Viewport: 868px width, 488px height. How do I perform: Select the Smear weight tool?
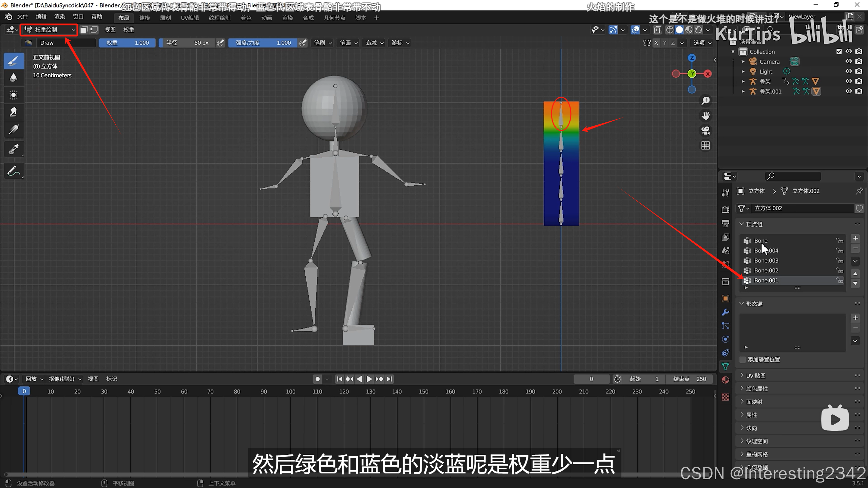pyautogui.click(x=14, y=112)
